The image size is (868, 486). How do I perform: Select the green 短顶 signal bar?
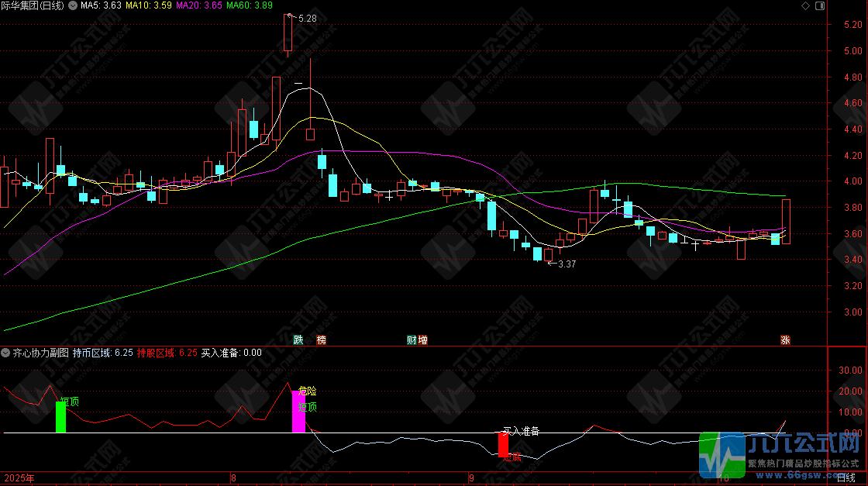point(60,417)
